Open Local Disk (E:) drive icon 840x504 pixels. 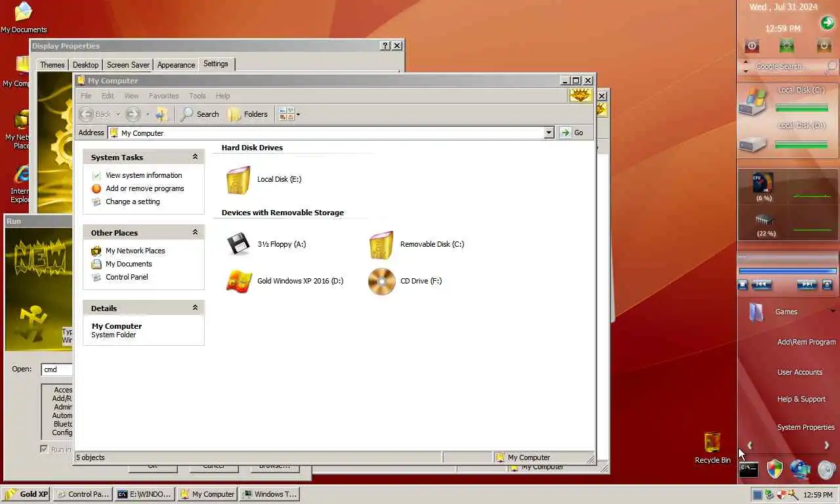coord(238,180)
